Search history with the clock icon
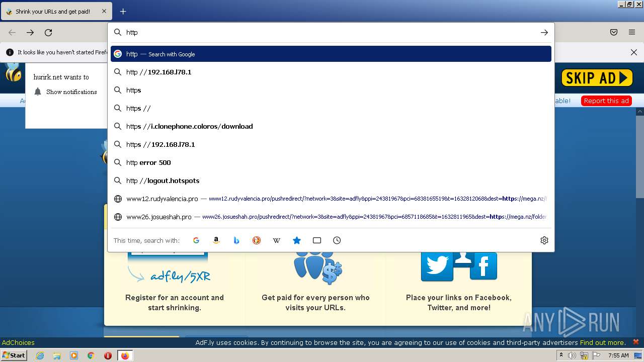Screen dimensions: 644x362 337,240
